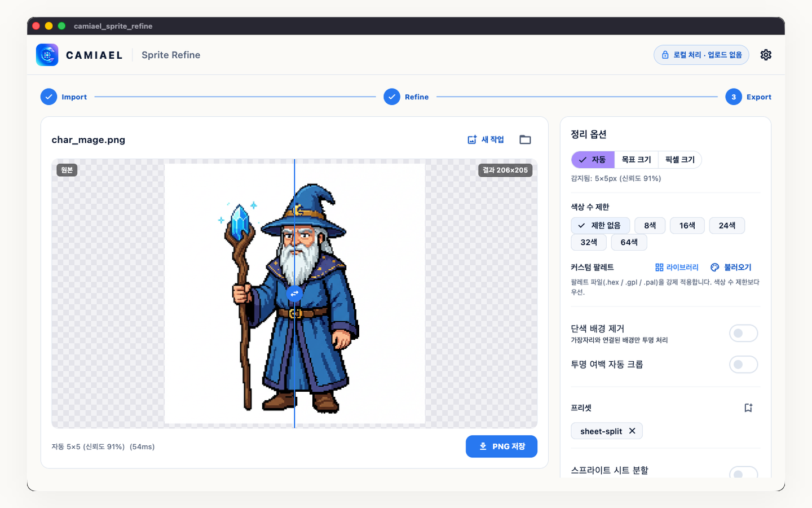
Task: Remove the sheet-split preset with its X
Action: point(632,431)
